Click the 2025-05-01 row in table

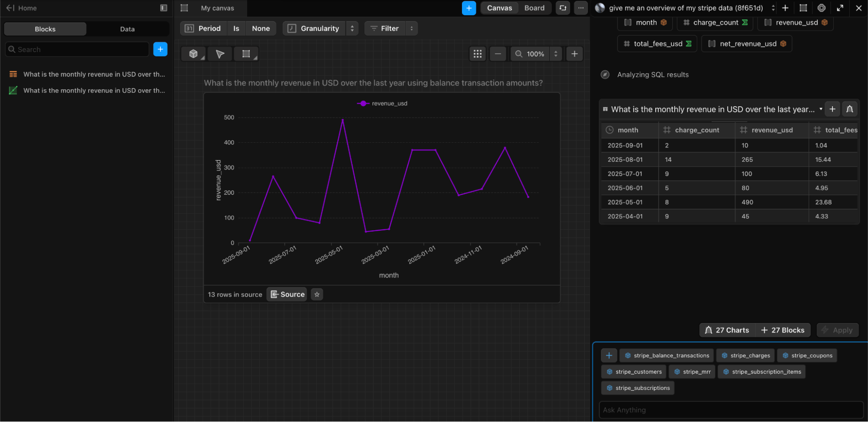[729, 203]
